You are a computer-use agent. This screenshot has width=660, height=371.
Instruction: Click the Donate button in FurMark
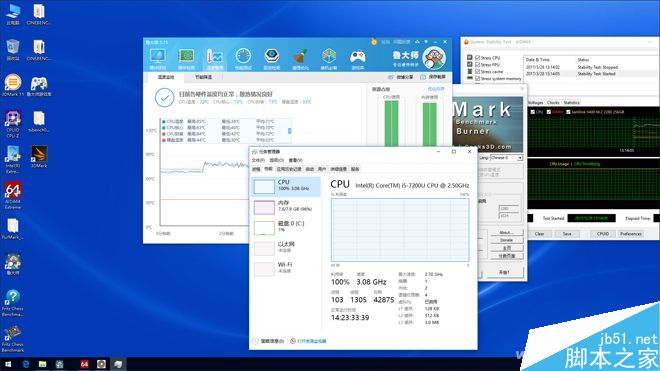coord(506,240)
